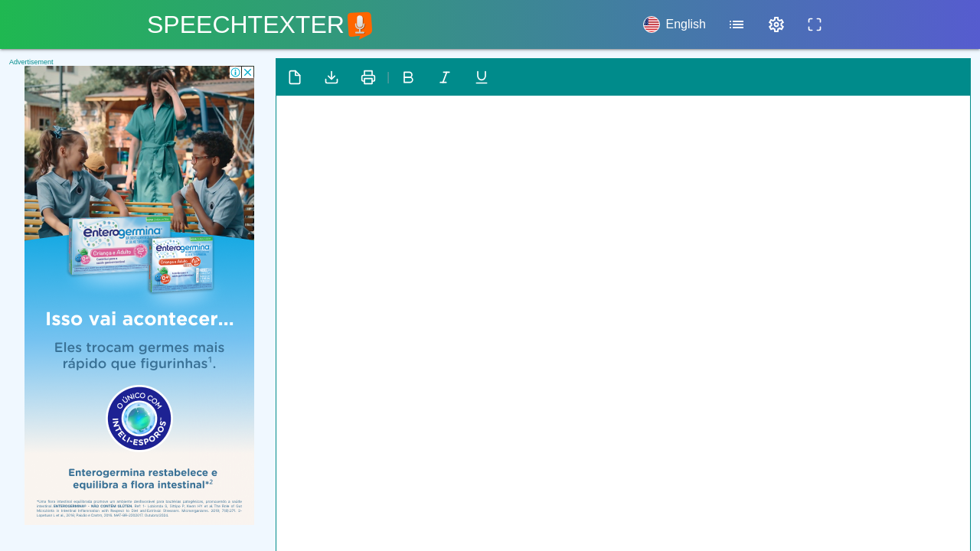Print the document
Screen dimensions: 980x551
368,77
